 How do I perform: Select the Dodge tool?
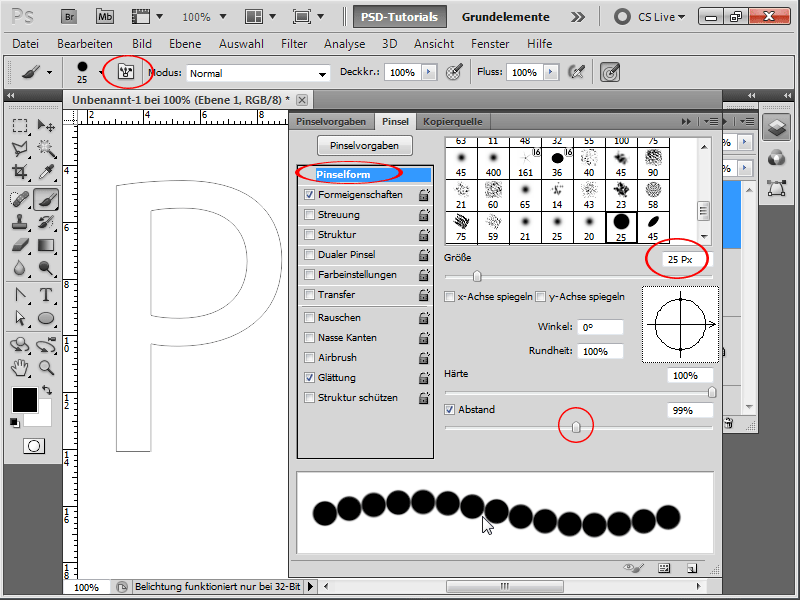(x=46, y=268)
